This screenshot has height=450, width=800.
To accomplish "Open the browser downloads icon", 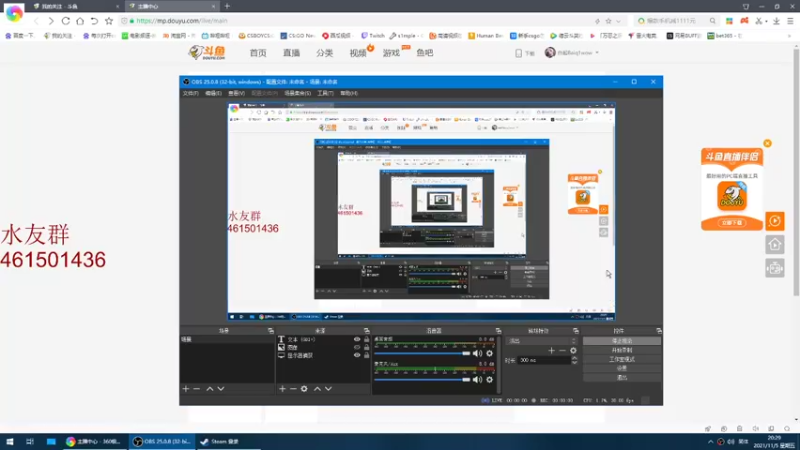I will click(x=776, y=21).
